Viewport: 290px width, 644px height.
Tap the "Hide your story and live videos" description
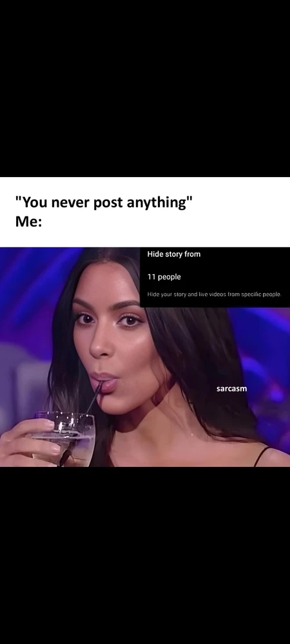coord(214,294)
